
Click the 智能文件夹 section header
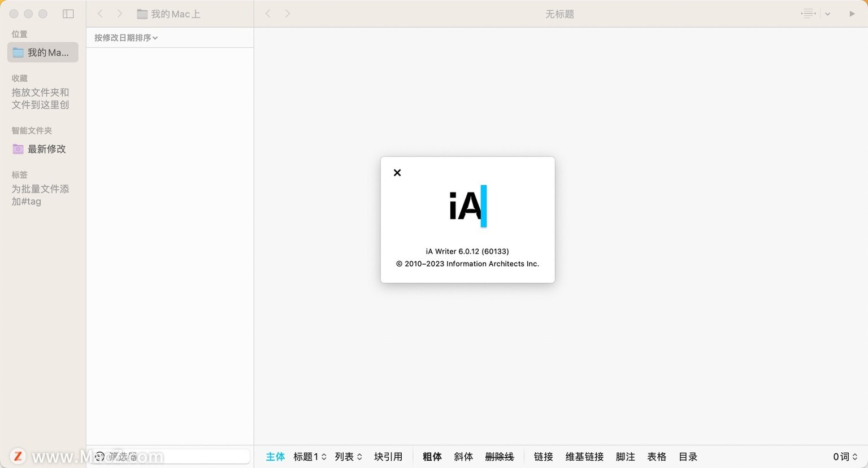pyautogui.click(x=32, y=130)
